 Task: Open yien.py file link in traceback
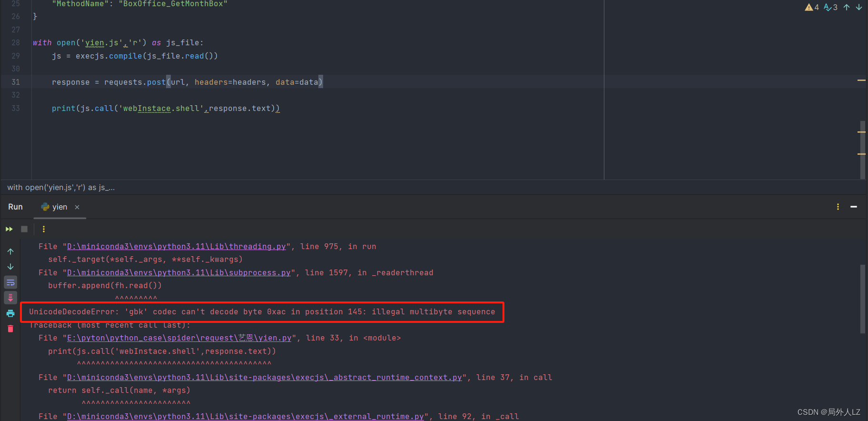coord(179,338)
